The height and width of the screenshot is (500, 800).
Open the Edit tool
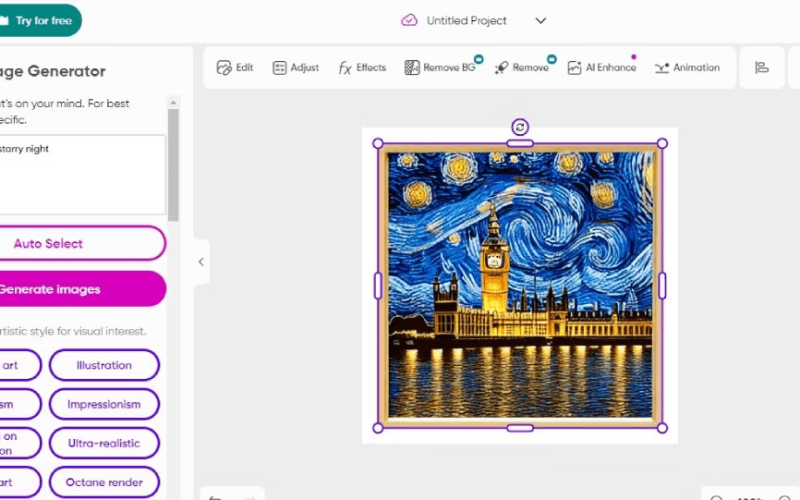(x=235, y=67)
